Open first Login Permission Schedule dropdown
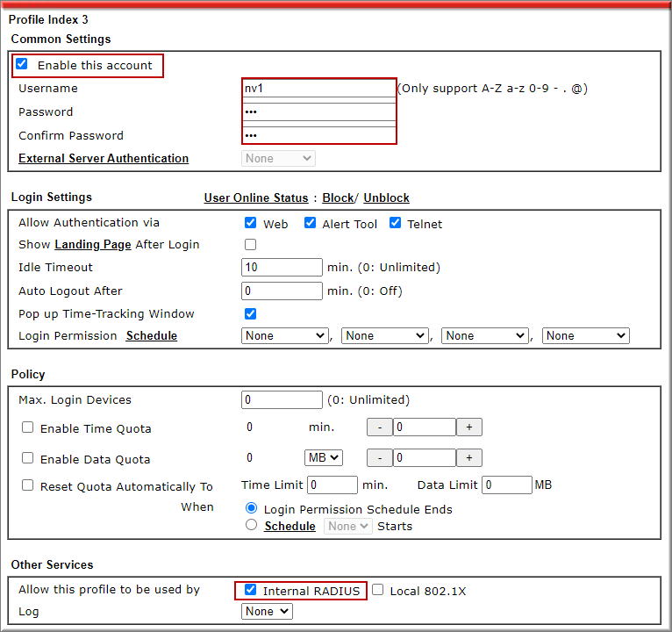This screenshot has height=632, width=672. [x=284, y=335]
